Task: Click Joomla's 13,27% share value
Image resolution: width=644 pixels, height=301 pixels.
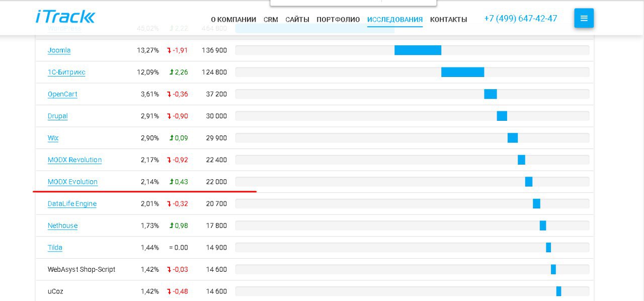Action: (x=148, y=50)
